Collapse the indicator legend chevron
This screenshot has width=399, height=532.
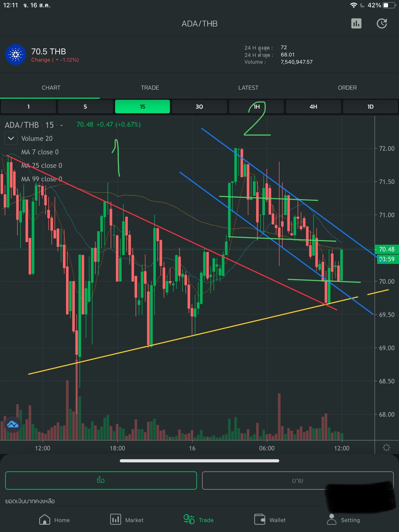pos(11,138)
